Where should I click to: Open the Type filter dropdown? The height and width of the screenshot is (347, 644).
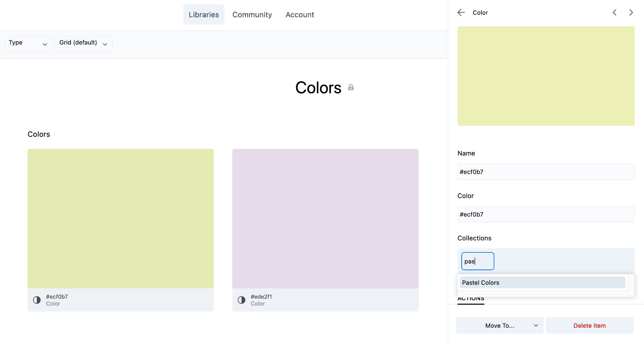[x=28, y=44]
